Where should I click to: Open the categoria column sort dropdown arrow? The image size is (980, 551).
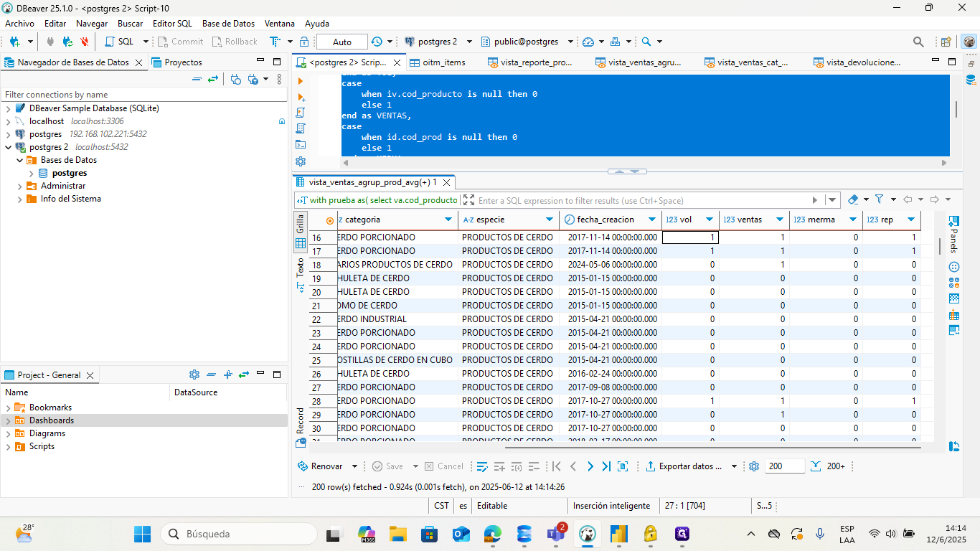tap(449, 220)
